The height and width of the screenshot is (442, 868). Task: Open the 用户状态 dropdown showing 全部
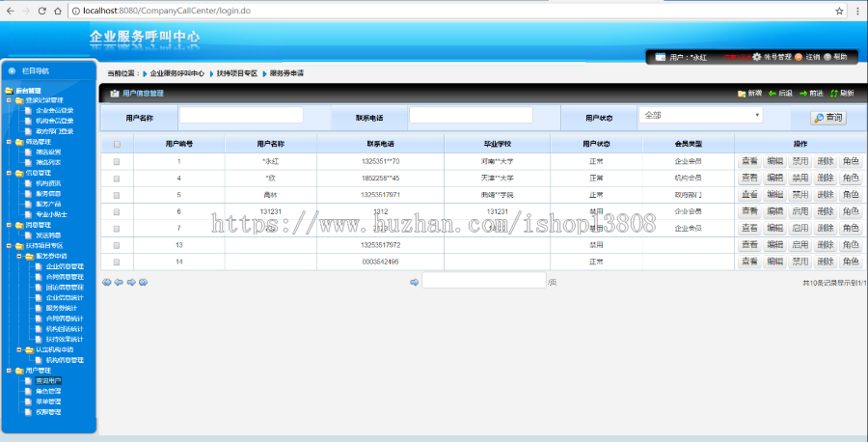(x=700, y=115)
